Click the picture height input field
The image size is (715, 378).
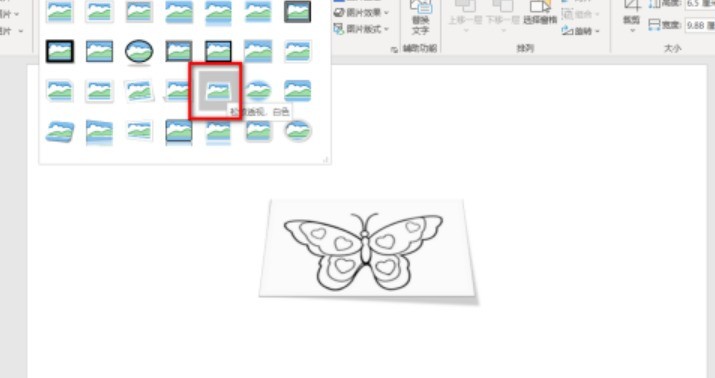[x=700, y=4]
